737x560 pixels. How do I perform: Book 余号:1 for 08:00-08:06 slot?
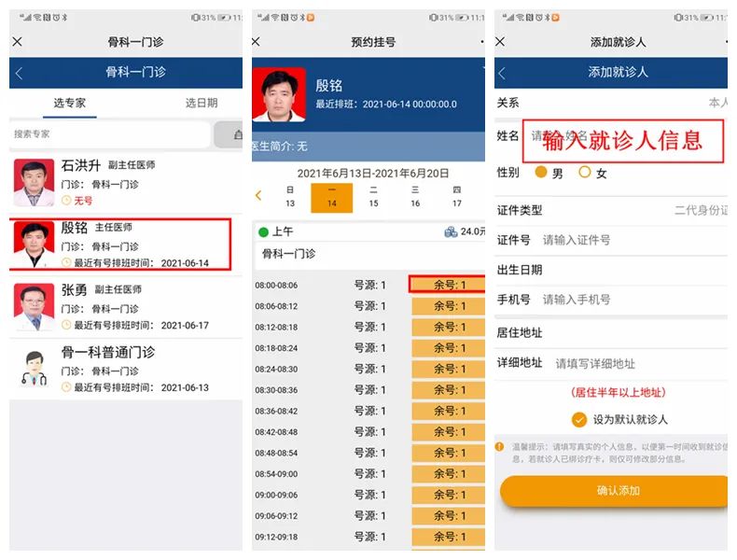click(448, 285)
